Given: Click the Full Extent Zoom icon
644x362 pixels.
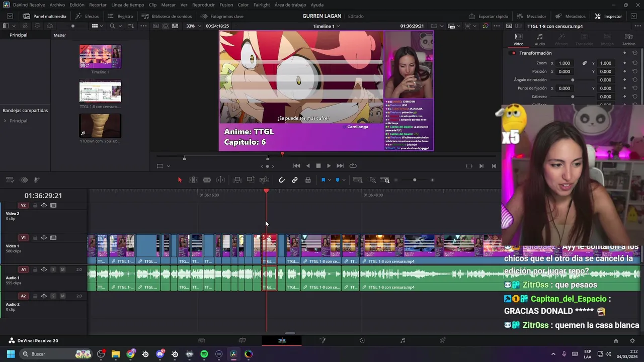Looking at the screenshot, I should pos(358,180).
